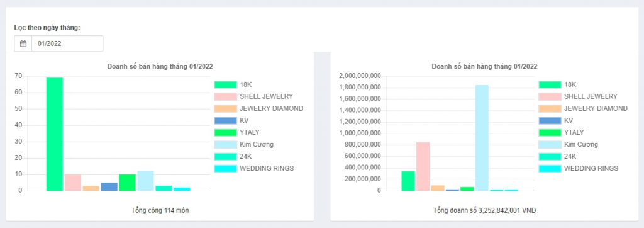Click SHELL JEWELRY pink bar in revenue chart
Screen dimensions: 644x228
pyautogui.click(x=423, y=167)
